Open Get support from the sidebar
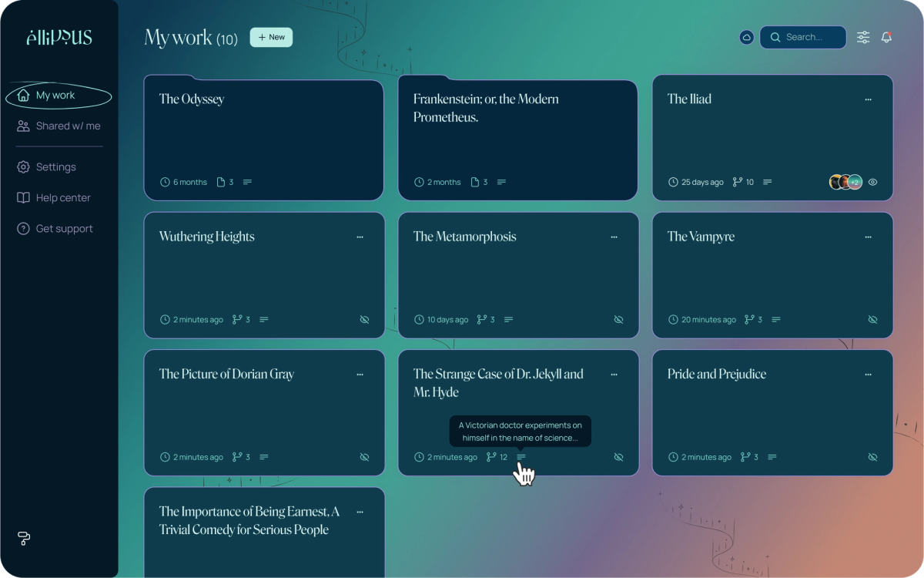 tap(62, 228)
